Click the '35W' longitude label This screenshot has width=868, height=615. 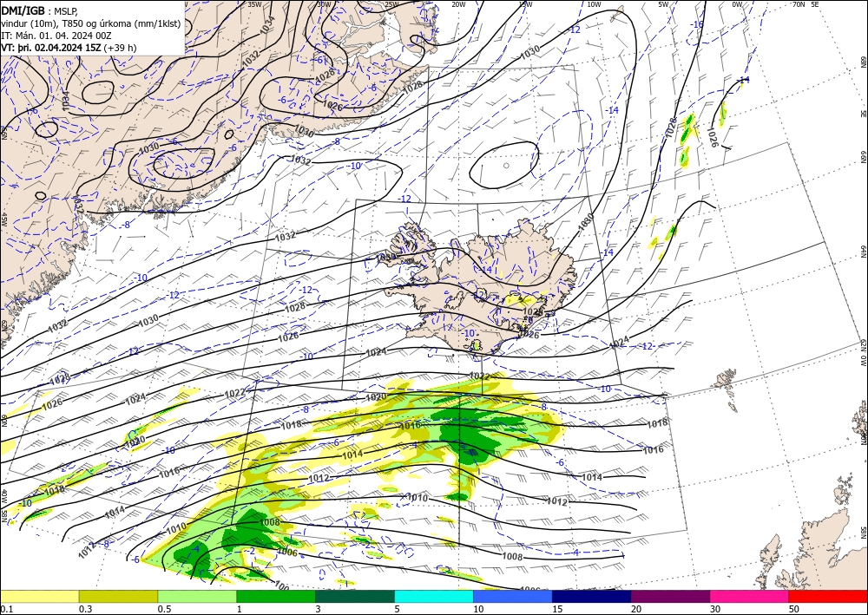point(254,4)
